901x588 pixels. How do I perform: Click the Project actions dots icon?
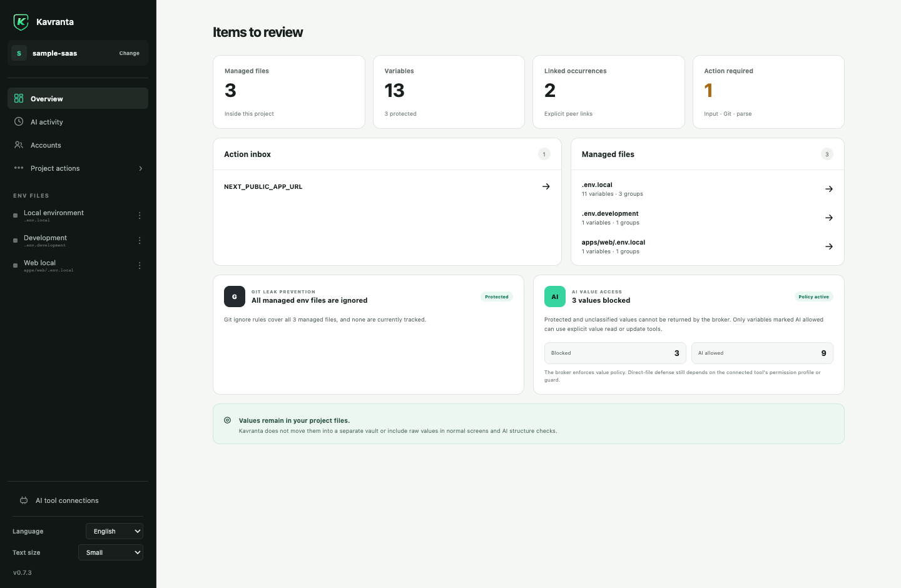[19, 168]
